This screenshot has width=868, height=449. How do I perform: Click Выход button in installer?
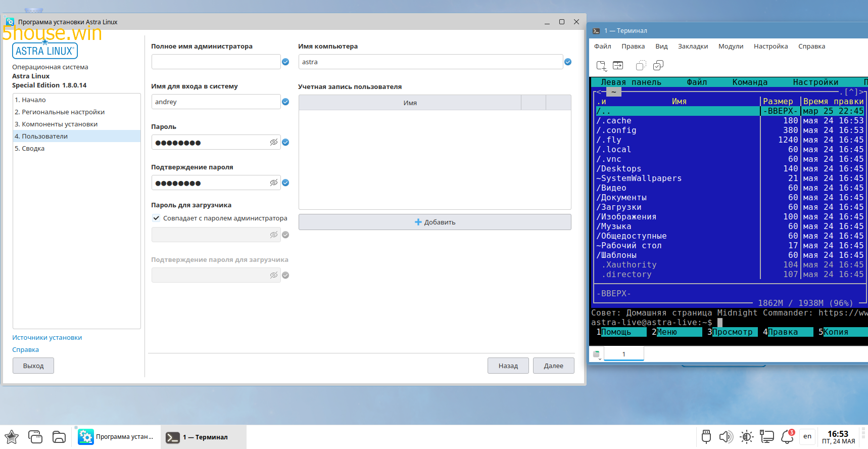[33, 366]
